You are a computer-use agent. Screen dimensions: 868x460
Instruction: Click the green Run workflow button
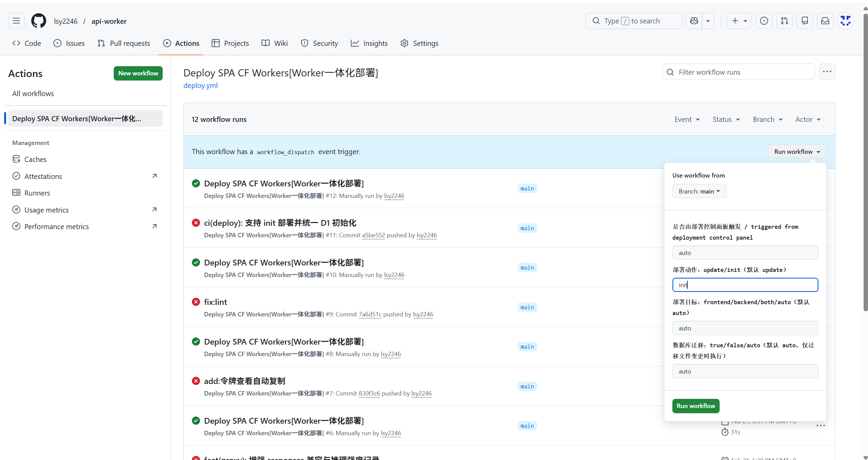click(x=696, y=406)
